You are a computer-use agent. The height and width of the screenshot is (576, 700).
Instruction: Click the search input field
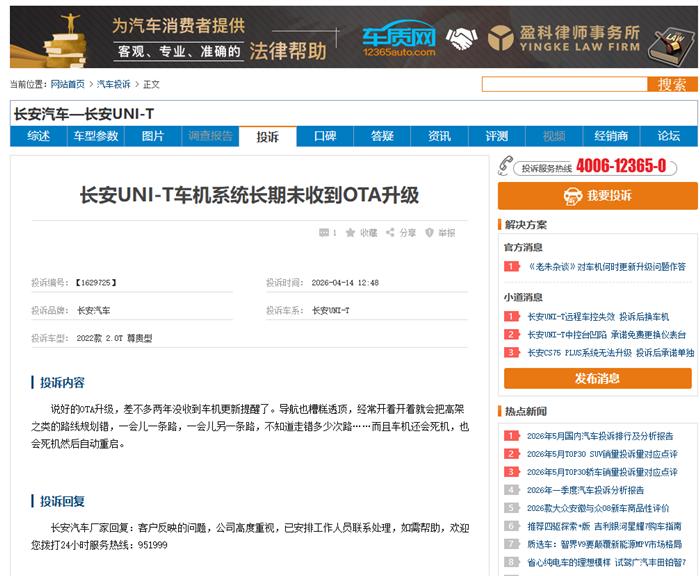[565, 84]
